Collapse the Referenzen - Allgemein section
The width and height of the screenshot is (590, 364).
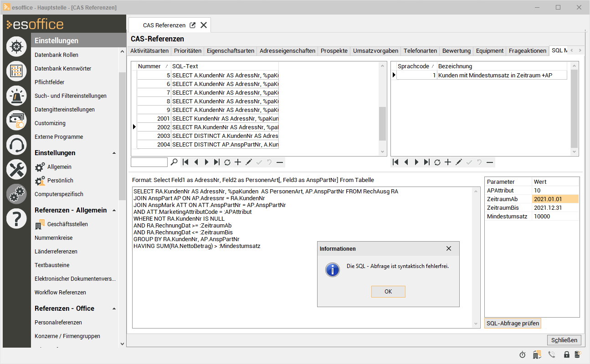pos(114,210)
